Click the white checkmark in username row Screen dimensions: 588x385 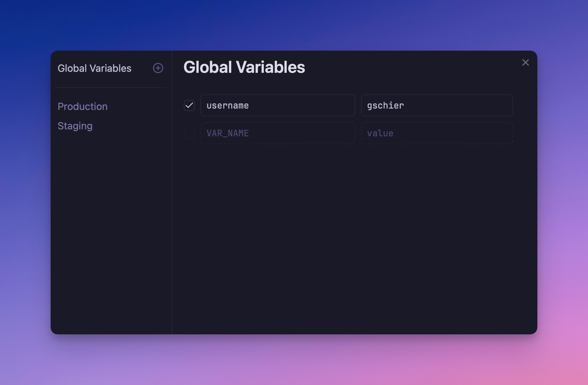pyautogui.click(x=189, y=105)
